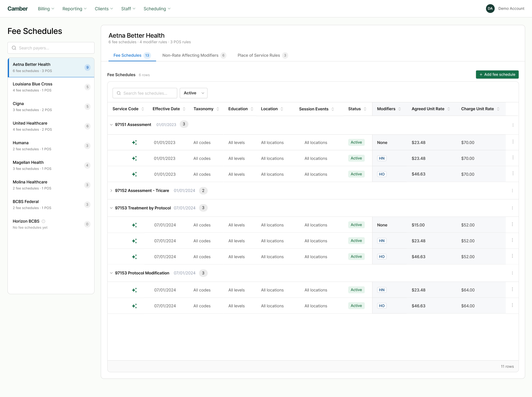Image resolution: width=532 pixels, height=397 pixels.
Task: Expand the 97152 Assessment - Tricare group
Action: 111,191
